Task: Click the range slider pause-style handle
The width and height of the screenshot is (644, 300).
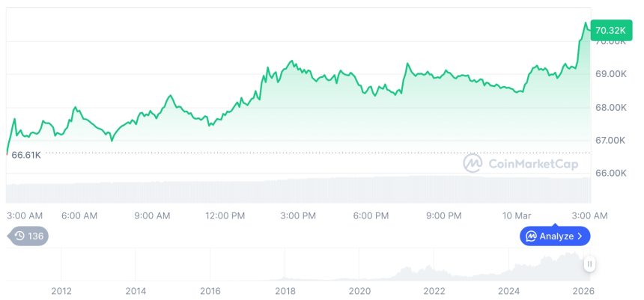Action: pyautogui.click(x=590, y=264)
